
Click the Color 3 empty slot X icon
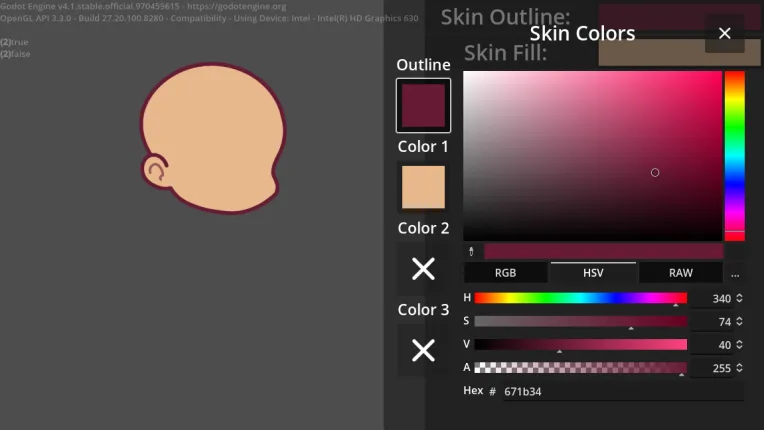[x=423, y=350]
